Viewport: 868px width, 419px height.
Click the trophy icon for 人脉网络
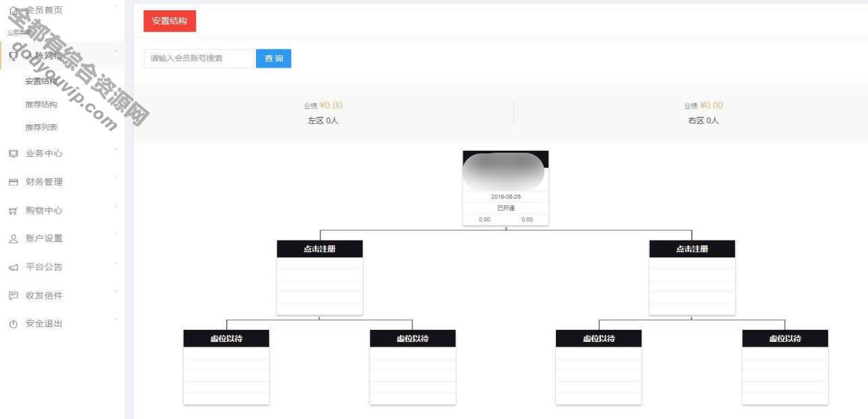14,56
